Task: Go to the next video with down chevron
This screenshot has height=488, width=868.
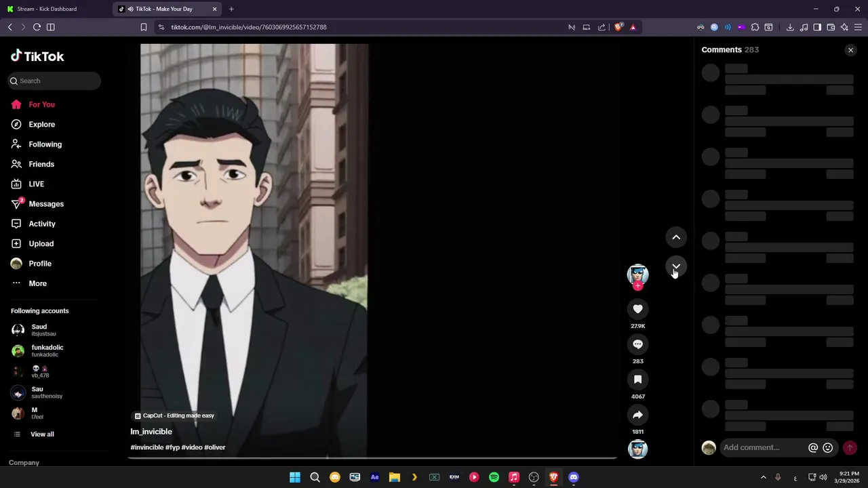Action: point(676,266)
